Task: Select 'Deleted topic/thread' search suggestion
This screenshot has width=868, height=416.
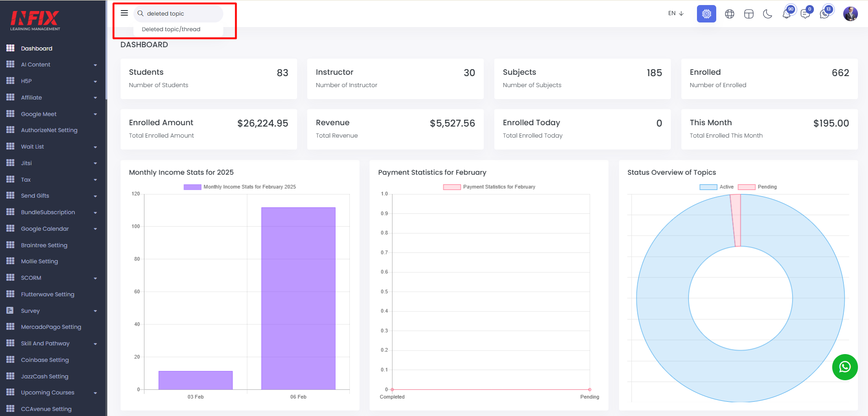Action: [171, 29]
